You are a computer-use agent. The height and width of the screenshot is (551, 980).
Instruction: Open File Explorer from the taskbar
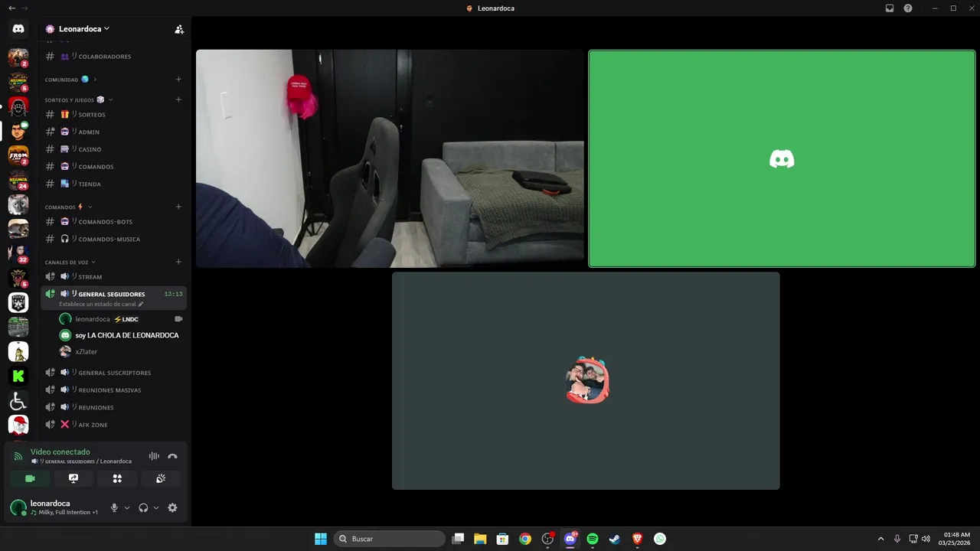(x=480, y=539)
